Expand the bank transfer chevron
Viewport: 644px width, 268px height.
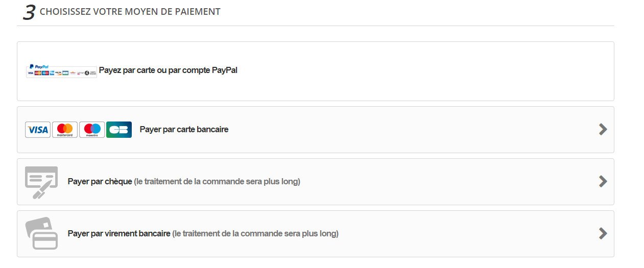point(603,233)
